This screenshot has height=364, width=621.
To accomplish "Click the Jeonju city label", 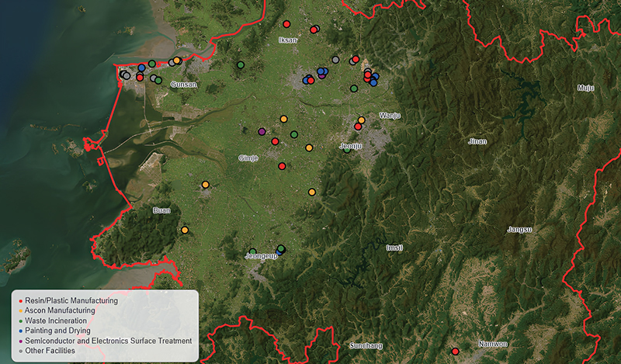I will pyautogui.click(x=351, y=146).
